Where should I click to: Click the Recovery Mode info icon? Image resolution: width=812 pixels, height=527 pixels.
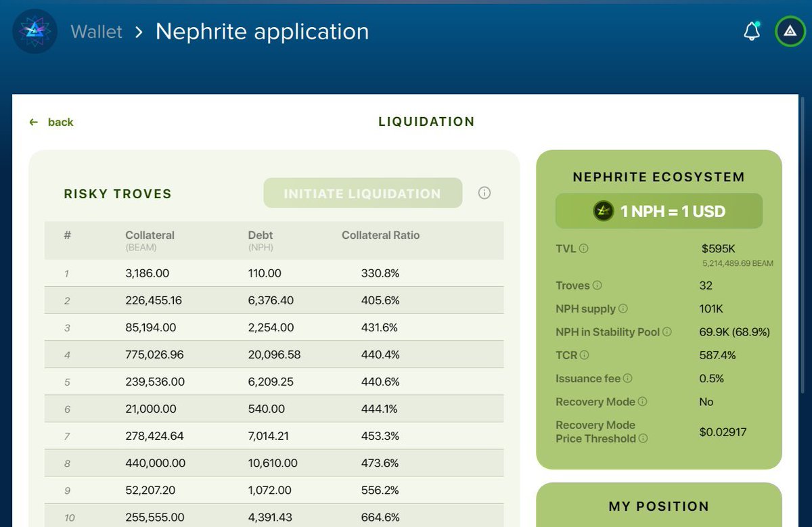642,402
